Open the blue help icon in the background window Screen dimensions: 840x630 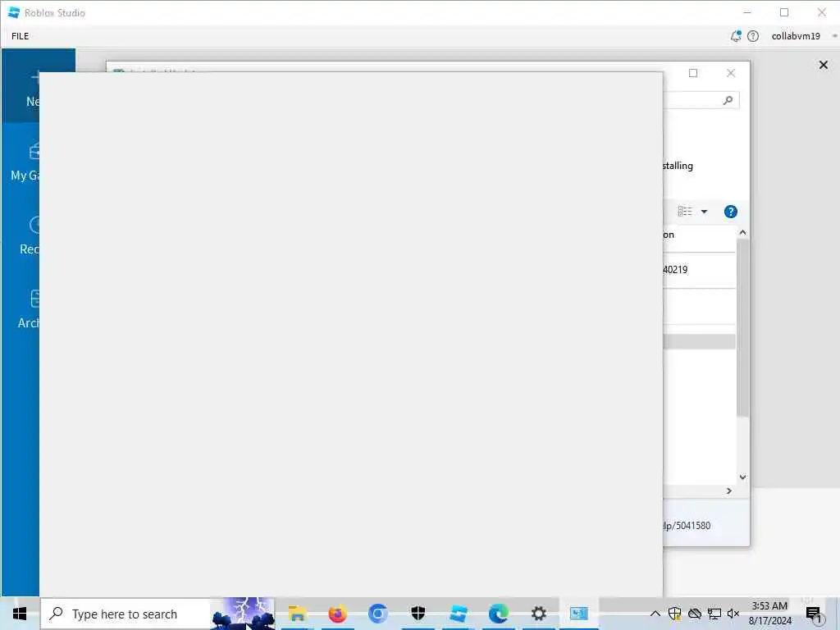coord(730,212)
